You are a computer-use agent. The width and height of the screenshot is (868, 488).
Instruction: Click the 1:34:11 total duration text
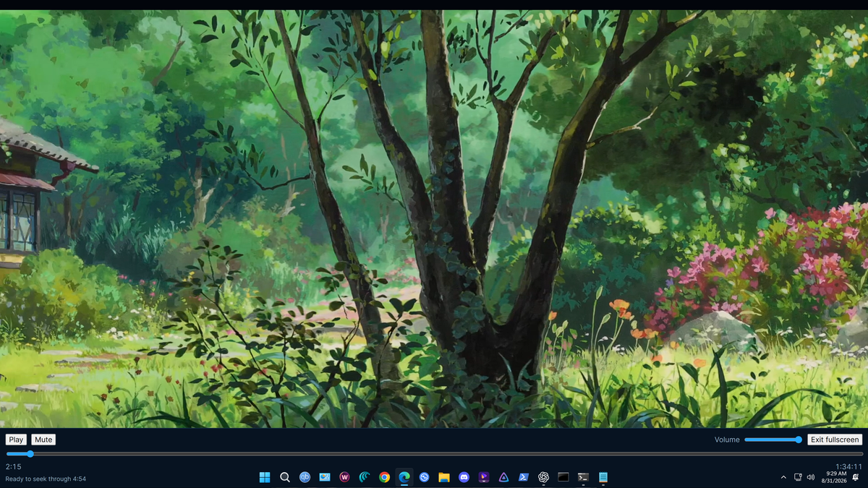click(x=848, y=466)
